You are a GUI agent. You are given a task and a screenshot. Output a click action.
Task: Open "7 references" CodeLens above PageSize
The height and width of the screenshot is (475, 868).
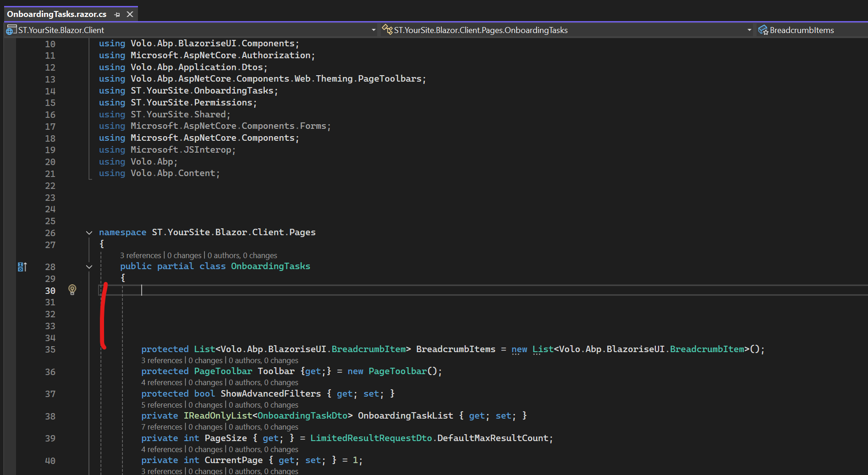(x=161, y=427)
